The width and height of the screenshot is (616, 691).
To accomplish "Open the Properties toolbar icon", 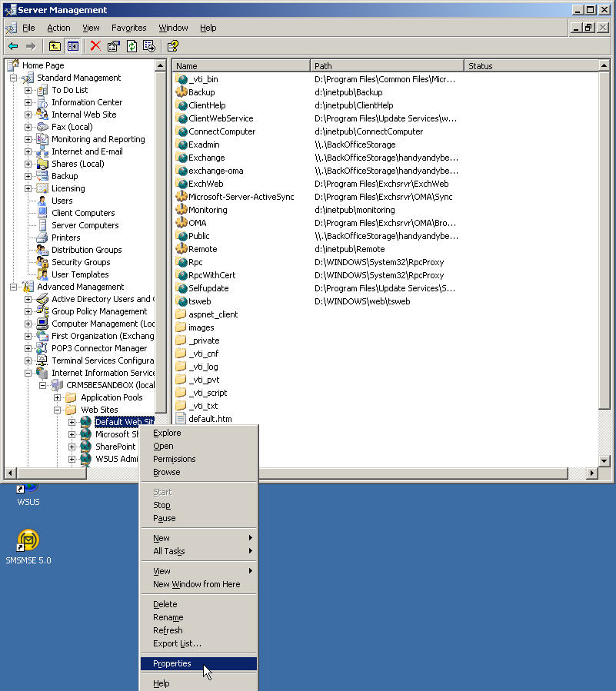I will [113, 46].
